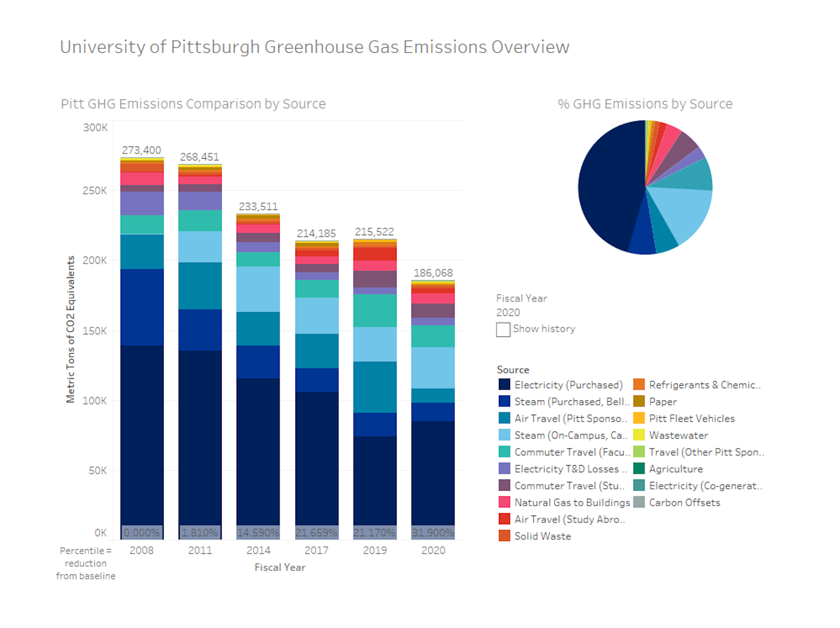Click the Electricity (Co-generat..) legend swatch

[x=639, y=485]
